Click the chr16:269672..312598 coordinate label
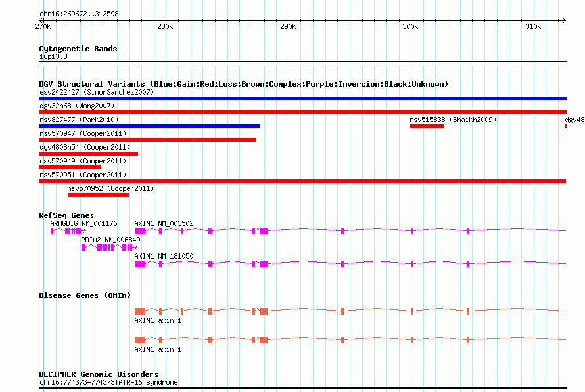 (79, 14)
